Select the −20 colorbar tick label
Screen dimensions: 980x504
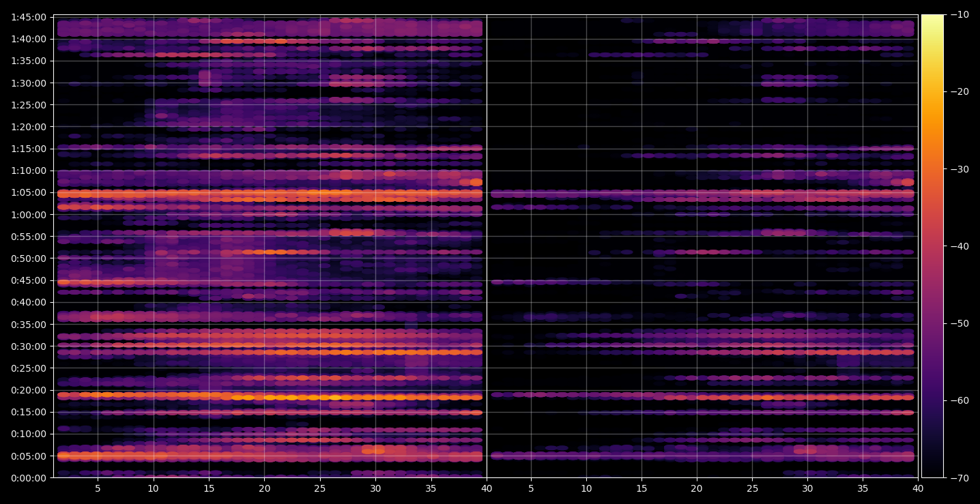[960, 92]
